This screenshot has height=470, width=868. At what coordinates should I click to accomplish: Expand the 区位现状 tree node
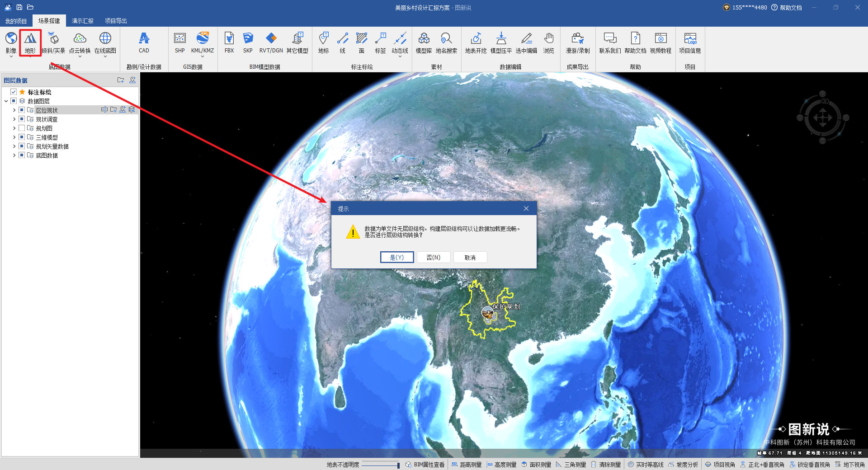click(x=14, y=110)
